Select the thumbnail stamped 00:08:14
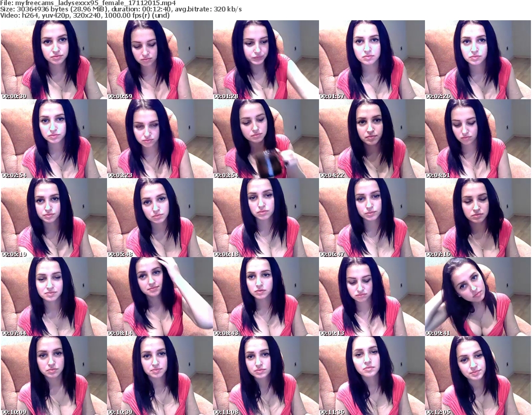 pyautogui.click(x=160, y=297)
